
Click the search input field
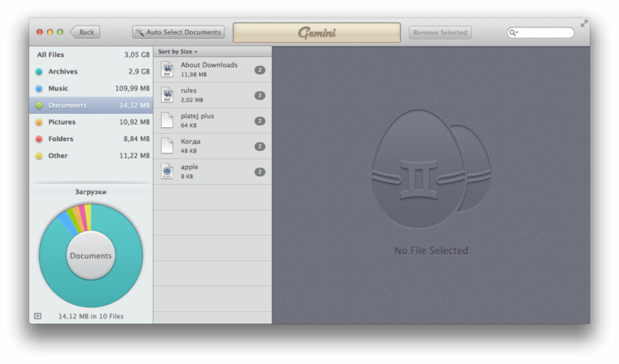pos(541,33)
